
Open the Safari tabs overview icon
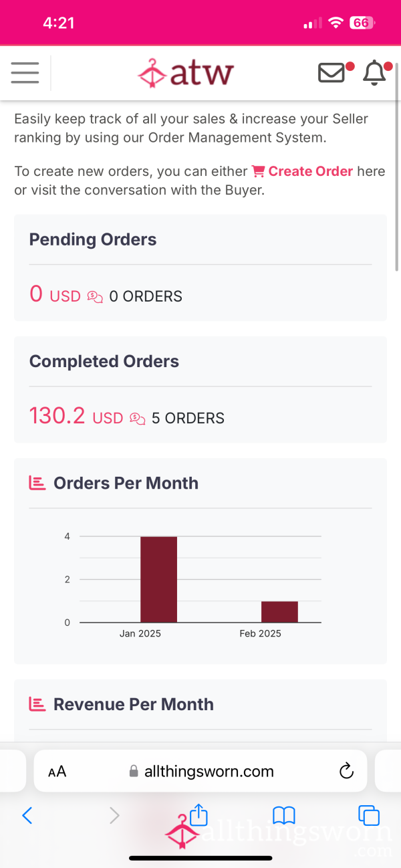coord(369,815)
